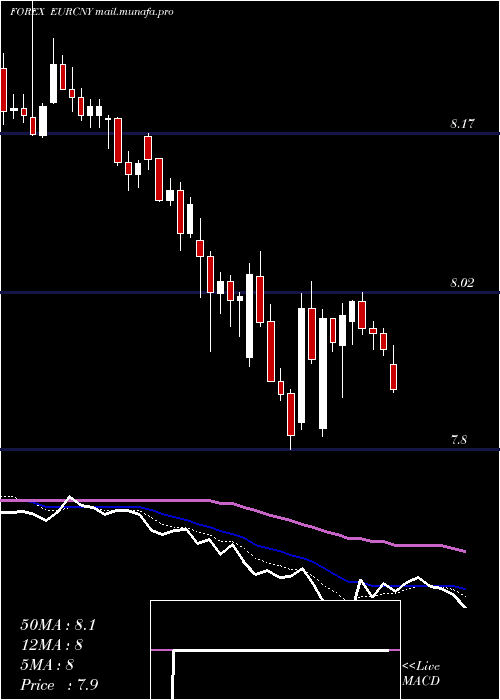Viewport: 500px width, 700px height.
Task: Click inside the MACD inset panel
Action: 275,650
